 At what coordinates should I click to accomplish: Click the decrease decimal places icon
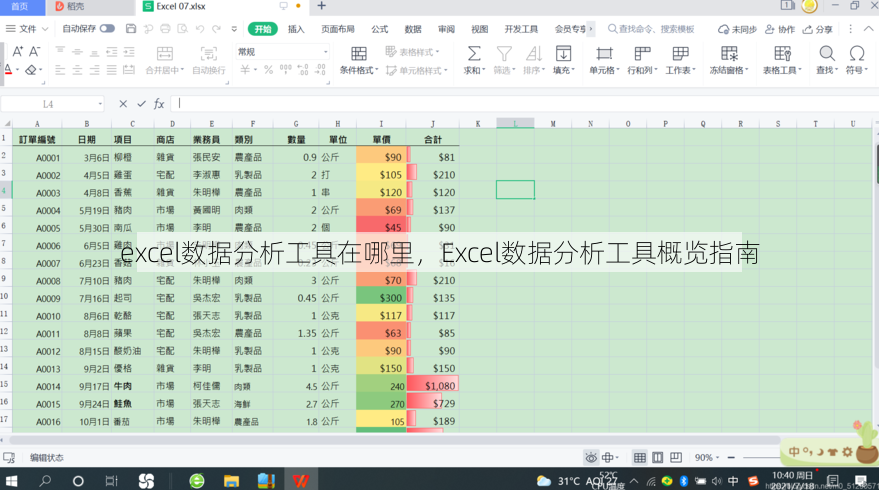(320, 70)
